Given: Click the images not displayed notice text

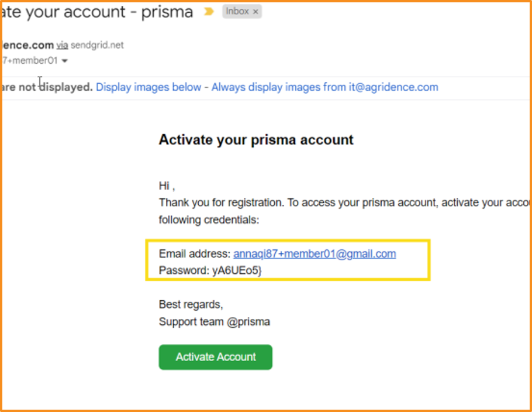Looking at the screenshot, I should [47, 87].
